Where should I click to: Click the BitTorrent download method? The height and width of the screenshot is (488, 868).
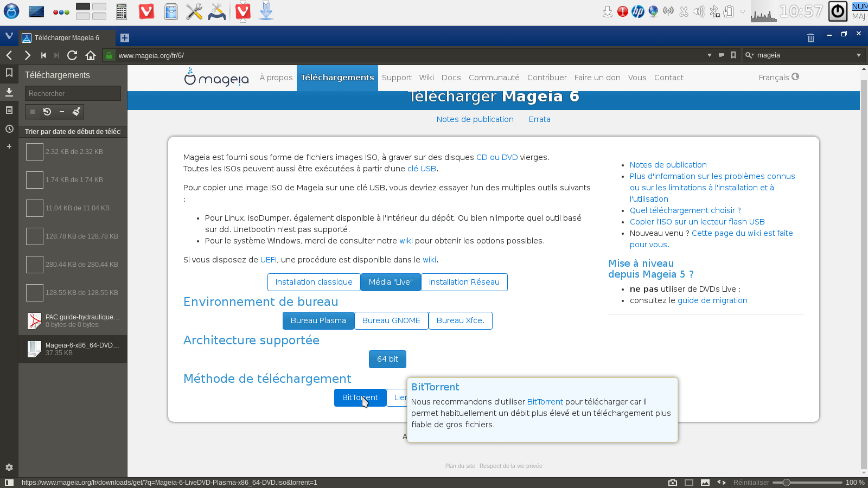pos(360,397)
